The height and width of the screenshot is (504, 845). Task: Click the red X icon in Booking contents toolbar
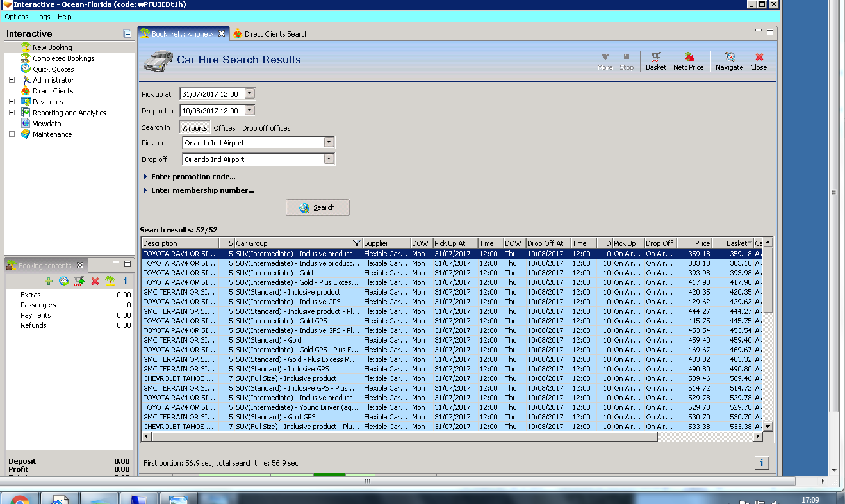(x=95, y=281)
